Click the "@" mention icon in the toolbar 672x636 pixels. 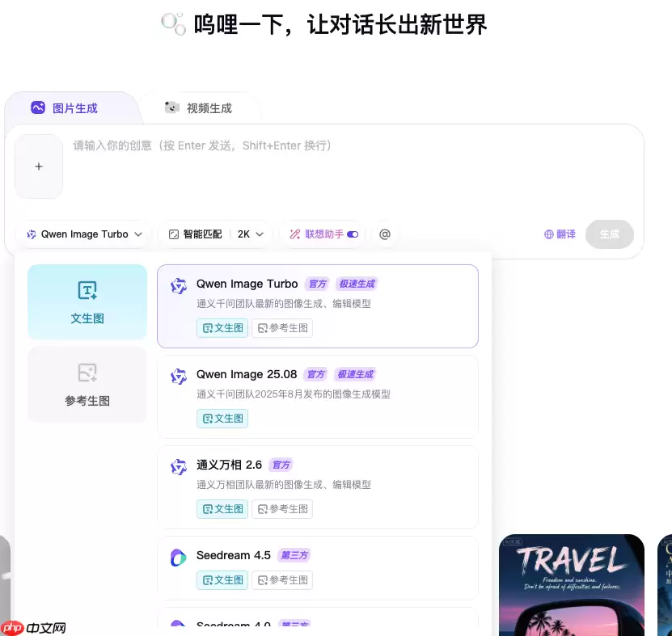(x=385, y=234)
